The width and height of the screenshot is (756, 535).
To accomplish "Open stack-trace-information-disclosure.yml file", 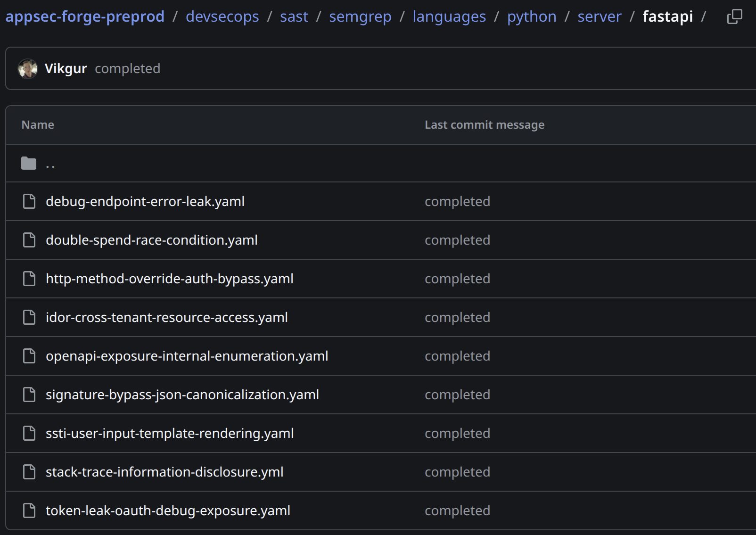I will pyautogui.click(x=164, y=472).
